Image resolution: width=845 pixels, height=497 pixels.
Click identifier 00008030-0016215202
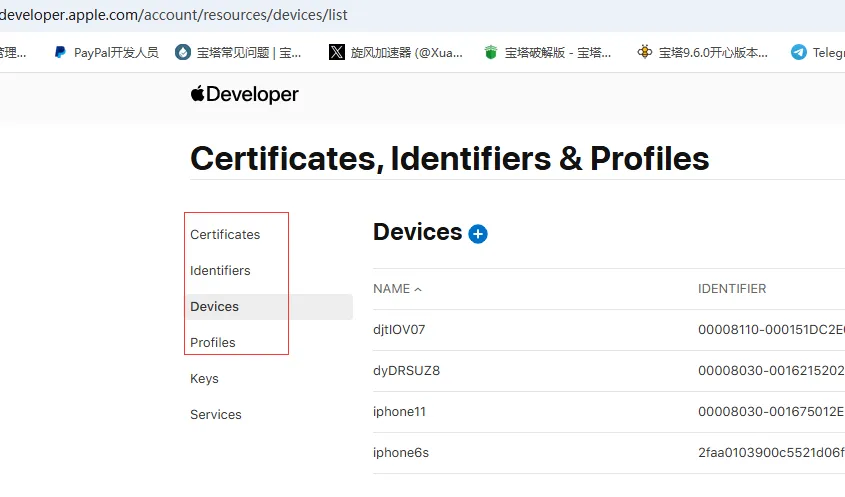(771, 371)
